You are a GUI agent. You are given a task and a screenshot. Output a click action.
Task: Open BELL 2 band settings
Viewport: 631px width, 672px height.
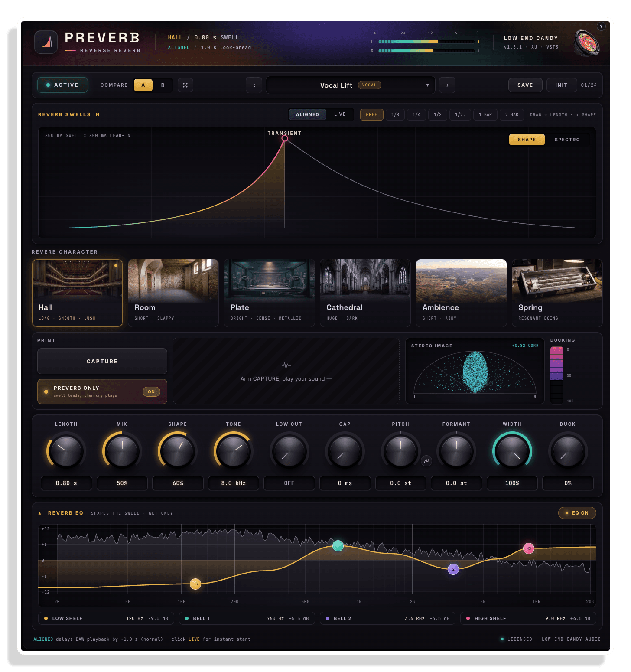388,618
